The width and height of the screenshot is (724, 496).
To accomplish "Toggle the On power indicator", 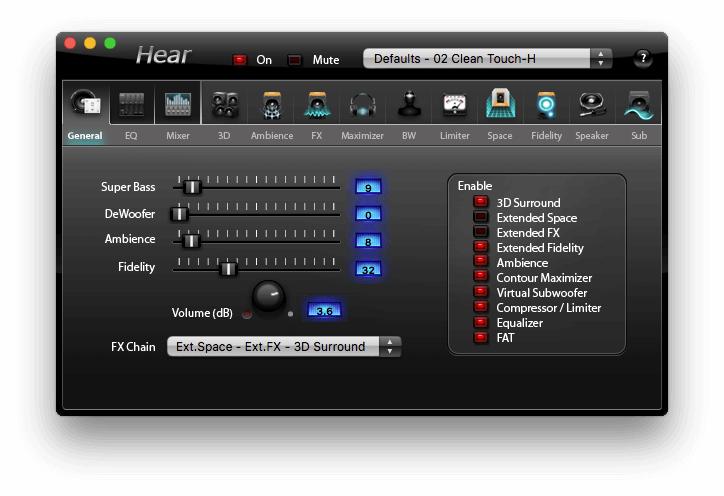I will click(x=240, y=60).
